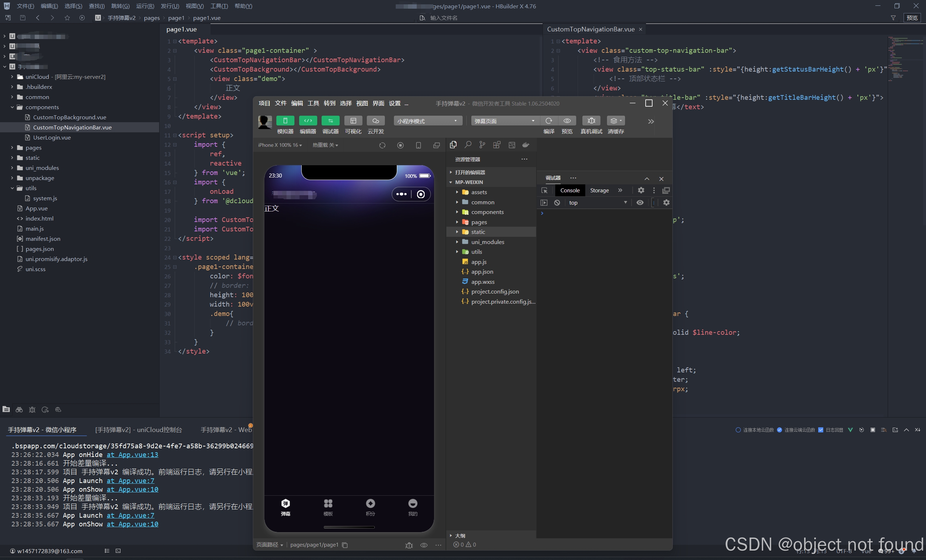Open the iPhone X 100% device dropdown

(x=280, y=145)
